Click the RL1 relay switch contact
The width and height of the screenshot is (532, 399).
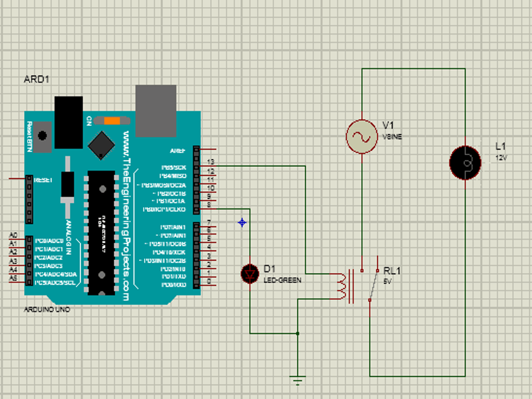pyautogui.click(x=374, y=286)
